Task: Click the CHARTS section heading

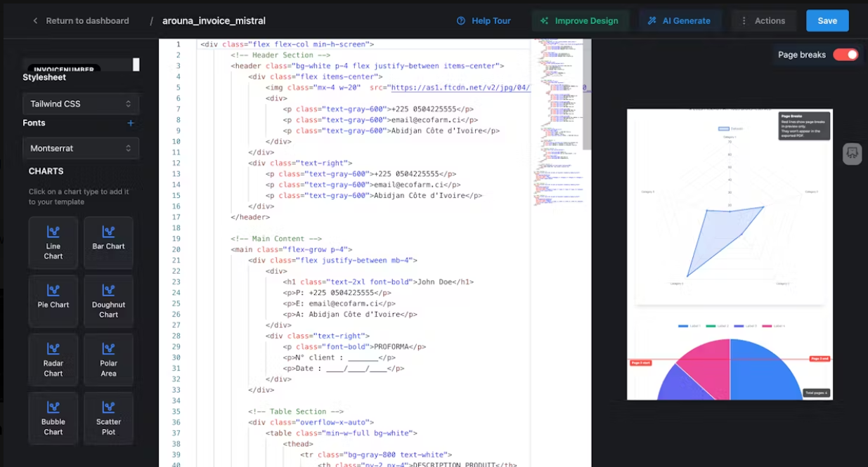Action: [x=46, y=171]
